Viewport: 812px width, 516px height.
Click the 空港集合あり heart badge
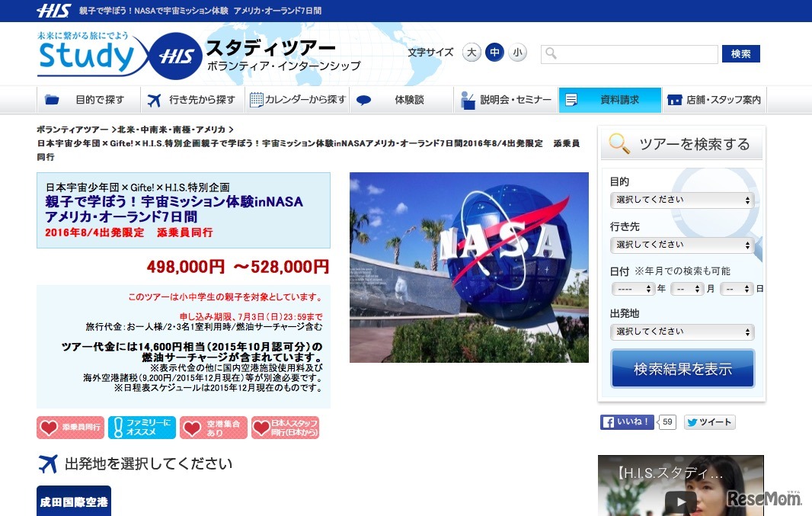[213, 428]
